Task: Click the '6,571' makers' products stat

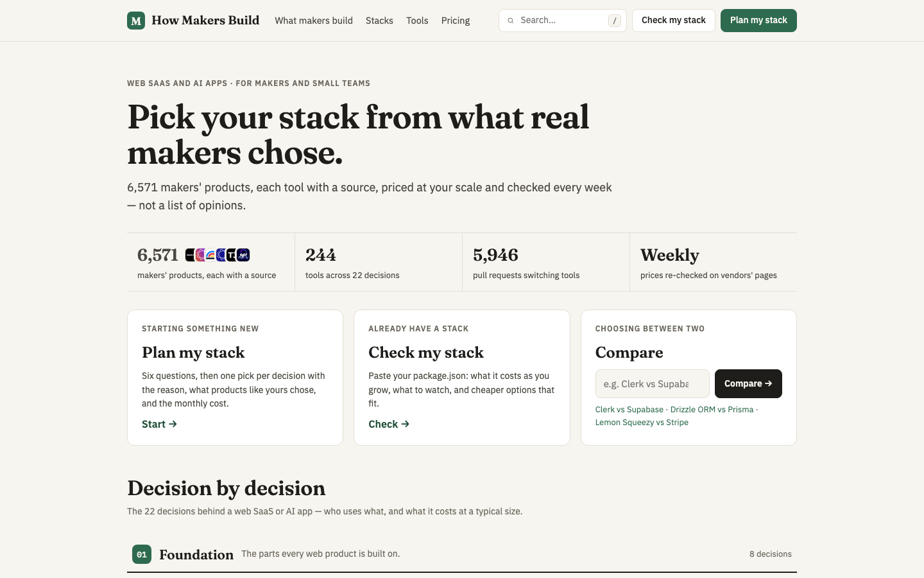Action: (x=158, y=255)
